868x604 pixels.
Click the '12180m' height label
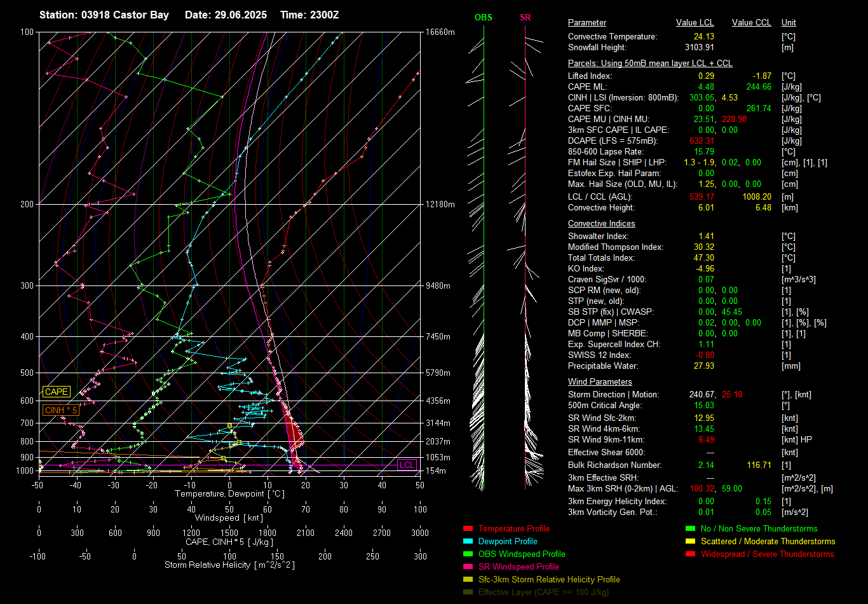click(440, 204)
